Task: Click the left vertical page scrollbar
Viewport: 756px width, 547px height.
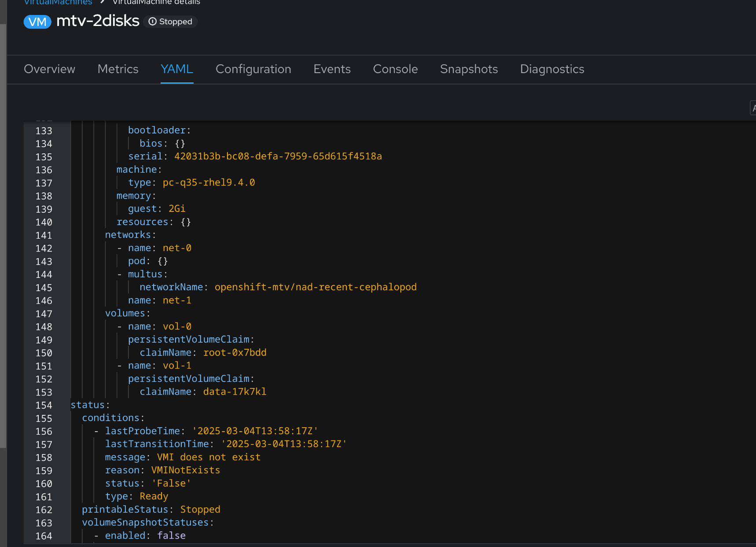Action: pyautogui.click(x=3, y=235)
